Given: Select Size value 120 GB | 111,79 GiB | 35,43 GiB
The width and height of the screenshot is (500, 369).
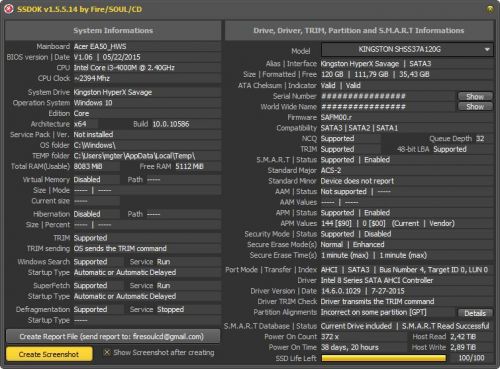Looking at the screenshot, I should pyautogui.click(x=375, y=74).
